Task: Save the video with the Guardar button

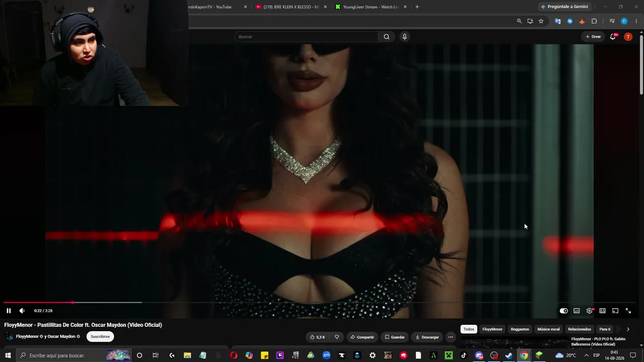Action: tap(394, 337)
